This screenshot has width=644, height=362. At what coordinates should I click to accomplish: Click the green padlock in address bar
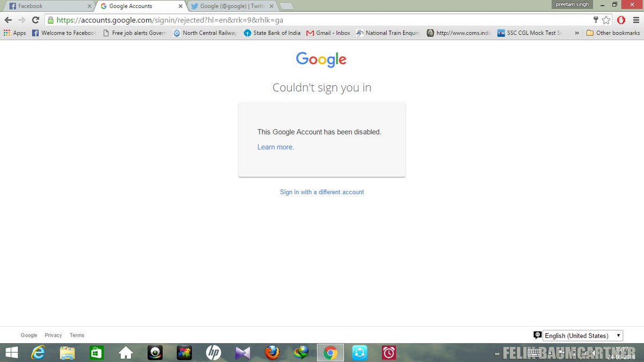[50, 20]
